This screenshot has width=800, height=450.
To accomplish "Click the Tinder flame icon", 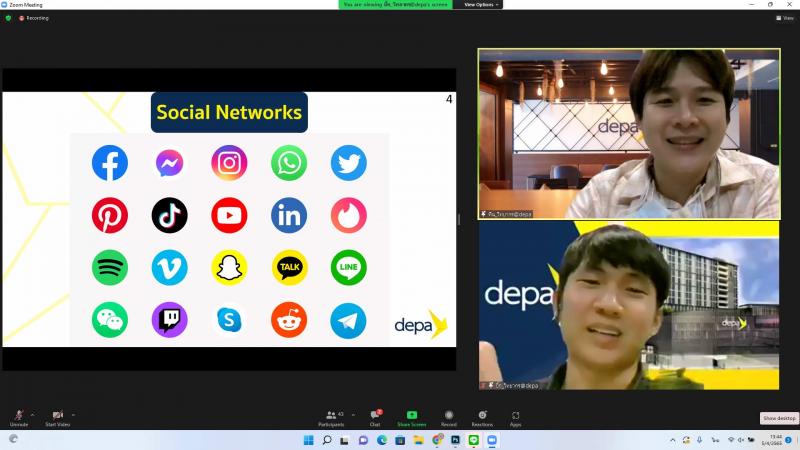I will point(348,215).
